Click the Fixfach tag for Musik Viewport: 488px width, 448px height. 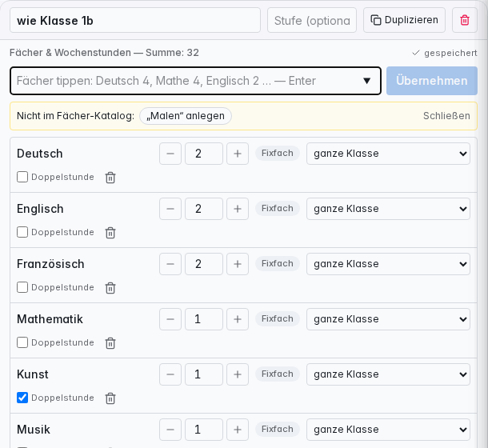[278, 429]
